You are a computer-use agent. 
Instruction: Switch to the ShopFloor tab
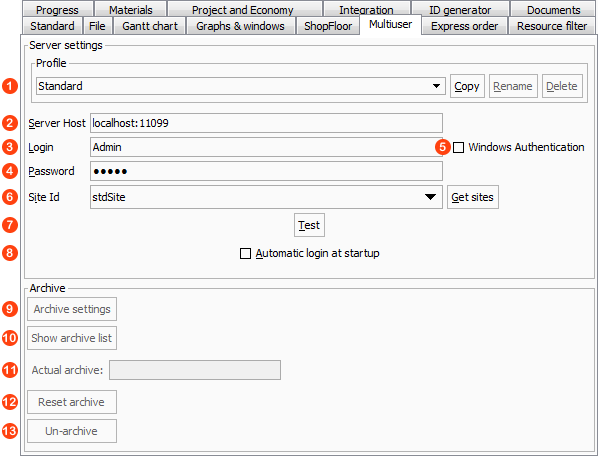coord(328,26)
